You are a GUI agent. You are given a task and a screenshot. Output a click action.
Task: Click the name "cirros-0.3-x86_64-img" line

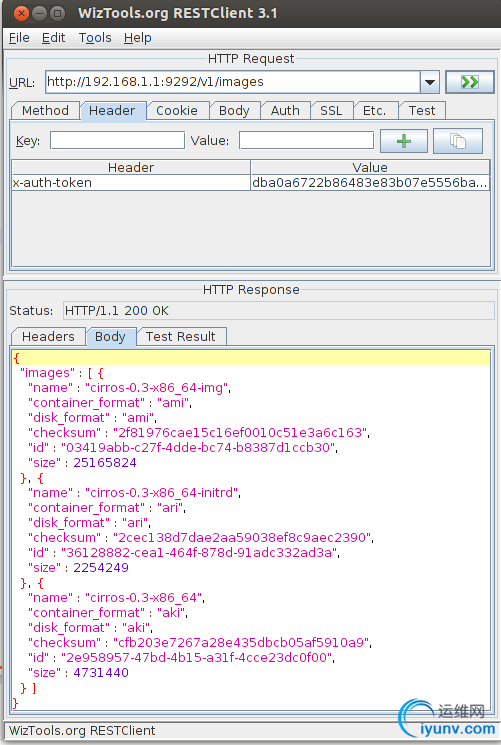129,388
